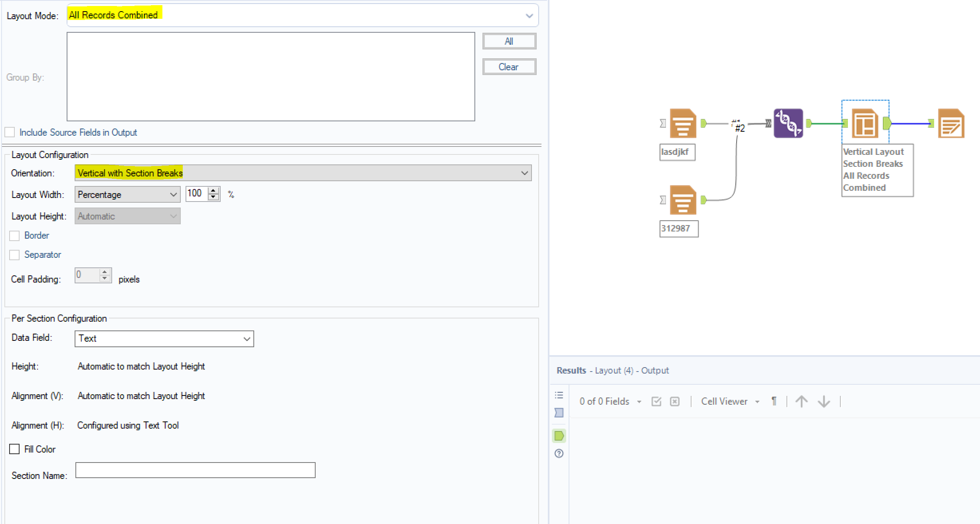Enable the Fill Color option
This screenshot has height=524, width=980.
(14, 449)
